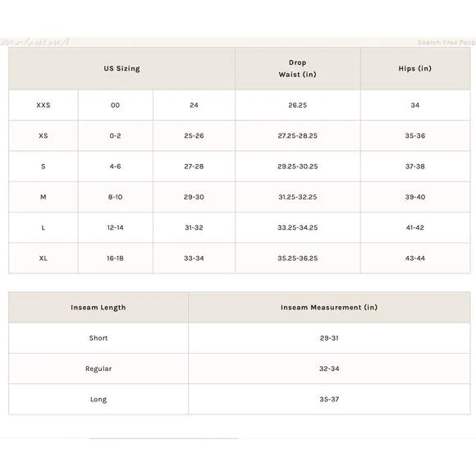Click the Inseam Measurement (in) header

(329, 308)
